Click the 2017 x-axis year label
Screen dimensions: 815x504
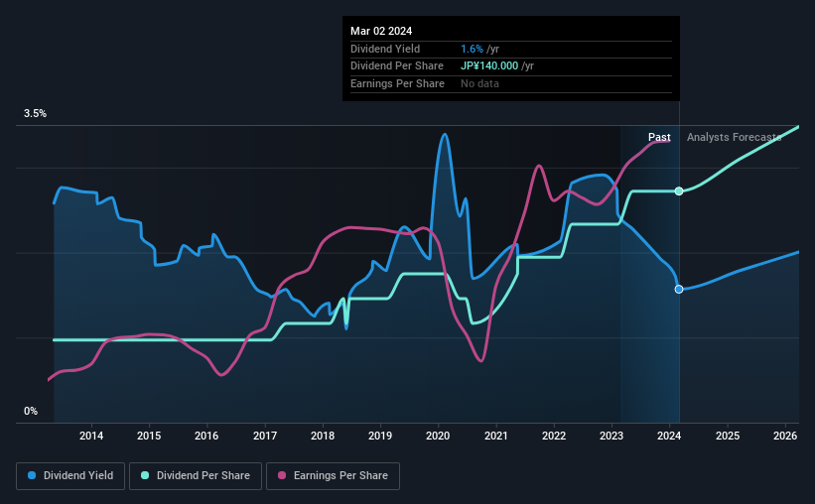click(x=265, y=436)
